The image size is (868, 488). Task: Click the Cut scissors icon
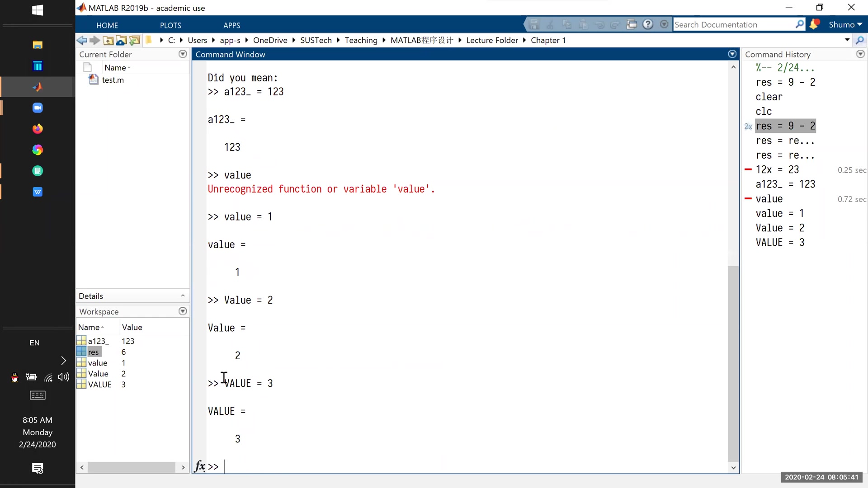point(550,24)
